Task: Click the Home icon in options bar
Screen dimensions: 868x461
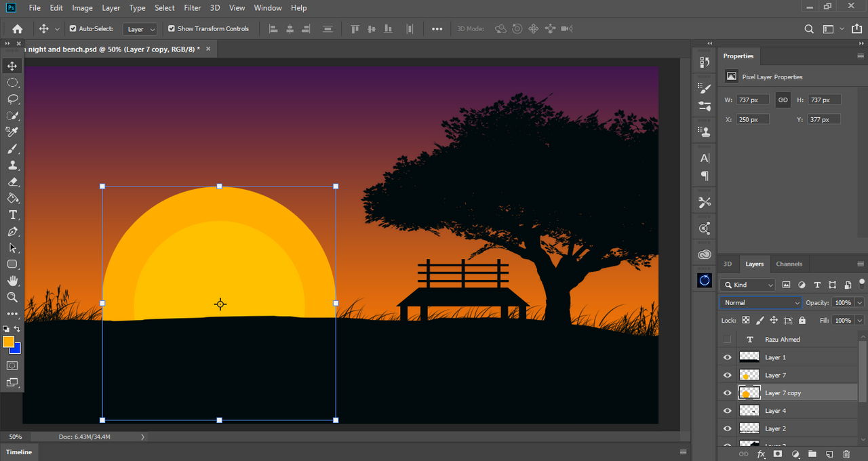Action: [x=18, y=28]
